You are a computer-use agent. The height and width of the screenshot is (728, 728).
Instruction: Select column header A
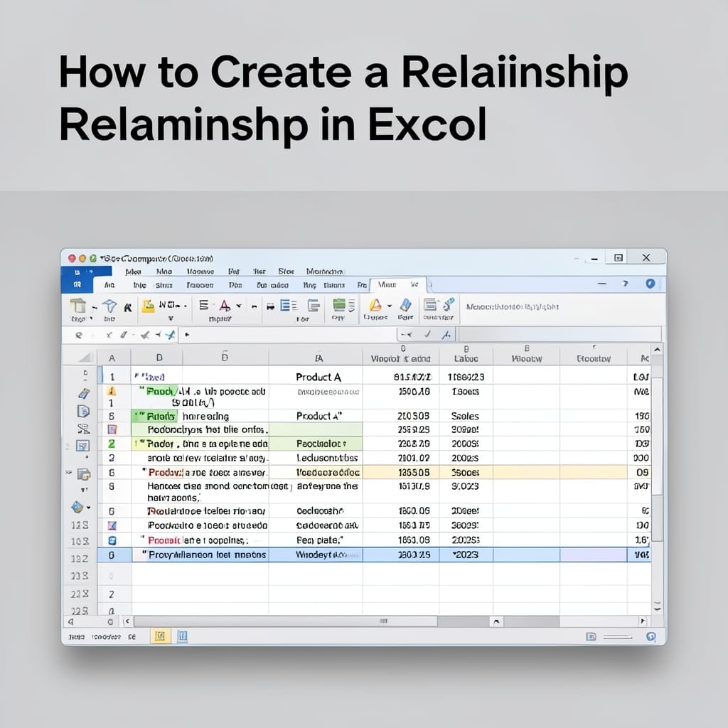coord(112,358)
